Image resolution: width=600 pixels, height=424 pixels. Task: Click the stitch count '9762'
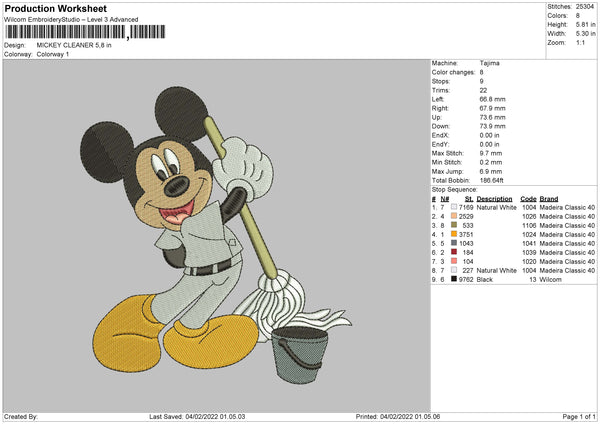tap(466, 279)
